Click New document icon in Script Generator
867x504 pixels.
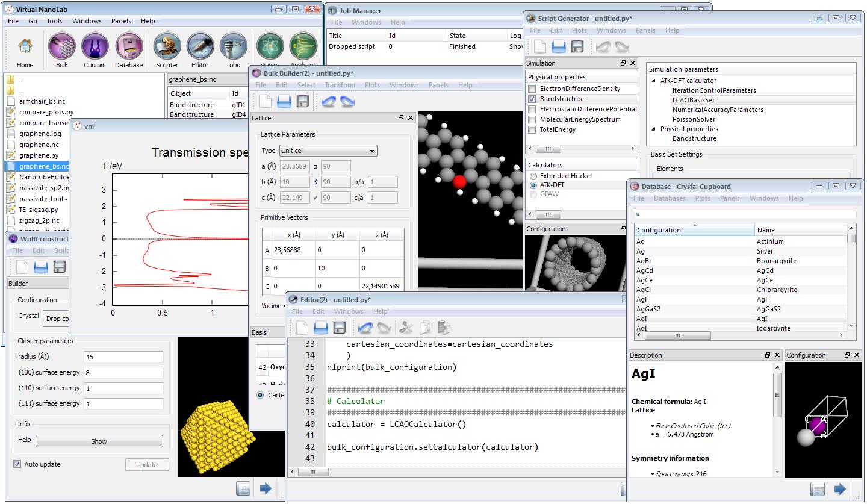coord(540,46)
